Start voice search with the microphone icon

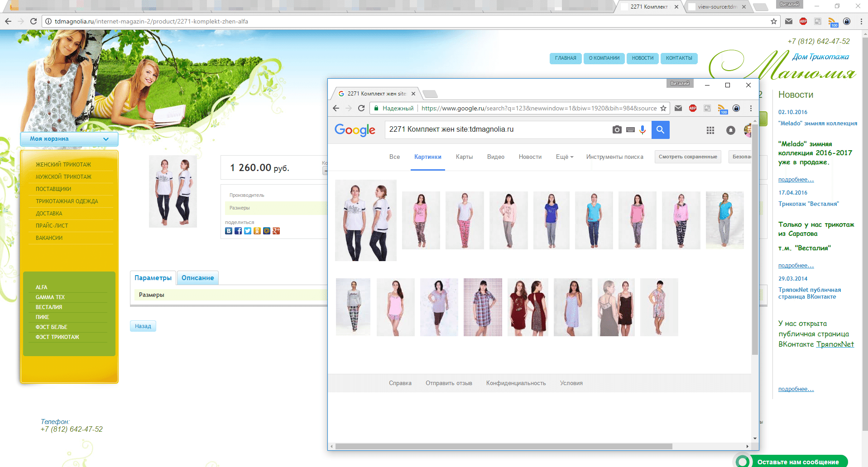(642, 130)
